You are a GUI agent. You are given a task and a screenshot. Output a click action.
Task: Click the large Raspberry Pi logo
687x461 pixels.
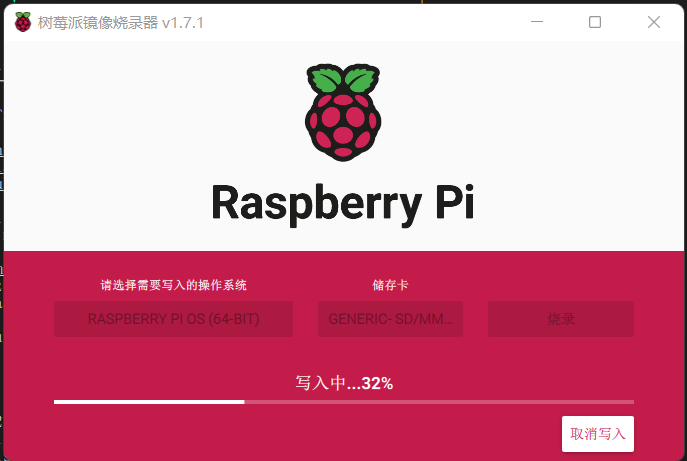point(343,113)
